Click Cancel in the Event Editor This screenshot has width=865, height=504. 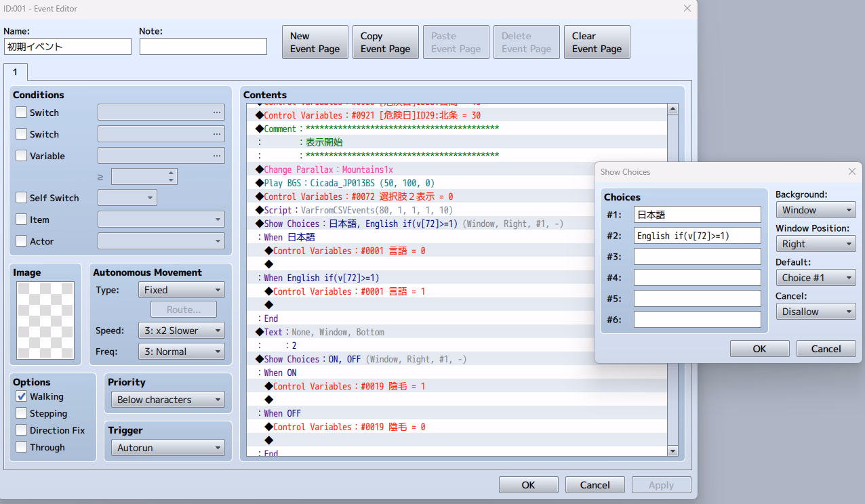[595, 485]
